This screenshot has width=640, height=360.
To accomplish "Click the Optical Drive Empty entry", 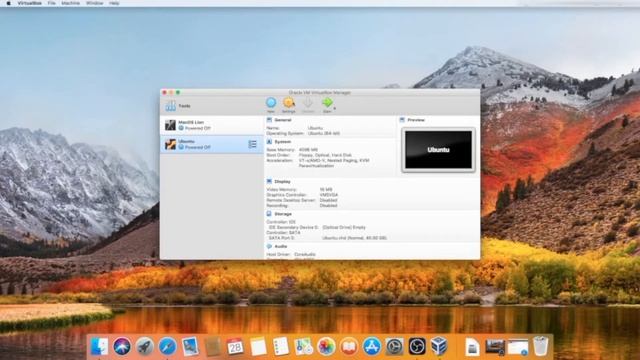I will 344,227.
